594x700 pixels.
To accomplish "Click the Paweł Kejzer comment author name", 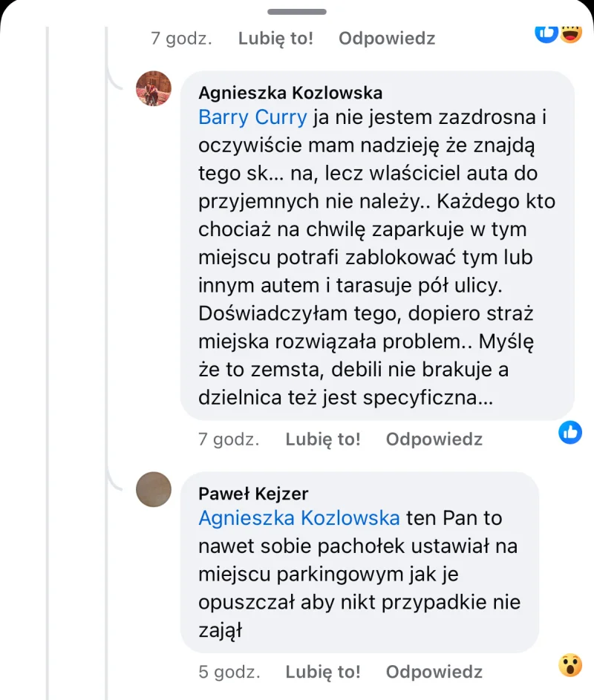I will (253, 494).
